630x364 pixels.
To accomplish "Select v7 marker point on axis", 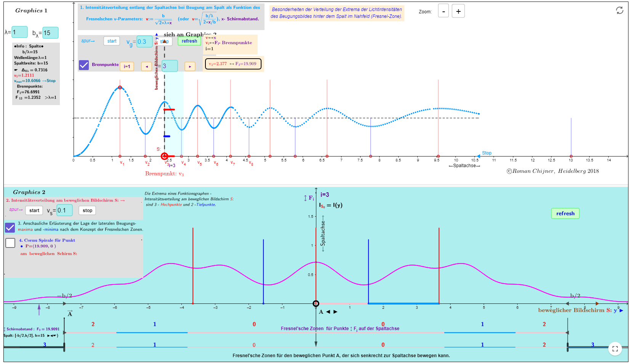I will [231, 156].
